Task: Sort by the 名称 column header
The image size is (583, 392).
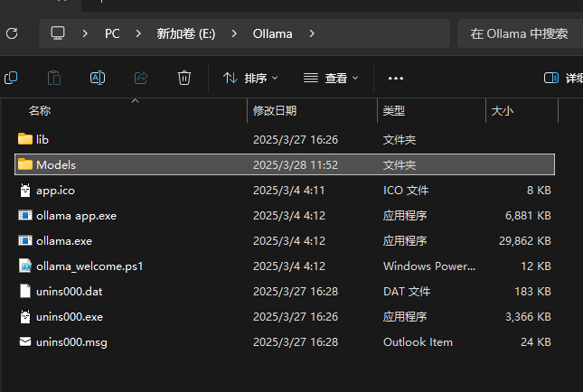Action: [x=40, y=111]
